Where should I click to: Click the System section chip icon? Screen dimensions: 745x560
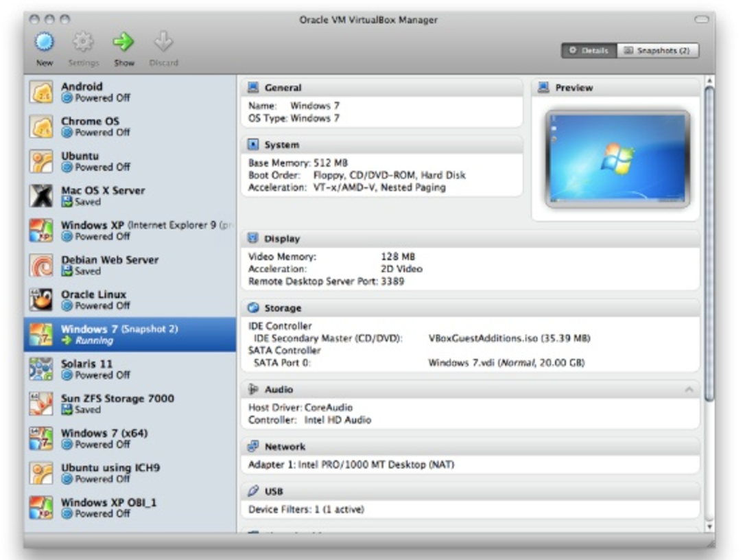pyautogui.click(x=253, y=145)
